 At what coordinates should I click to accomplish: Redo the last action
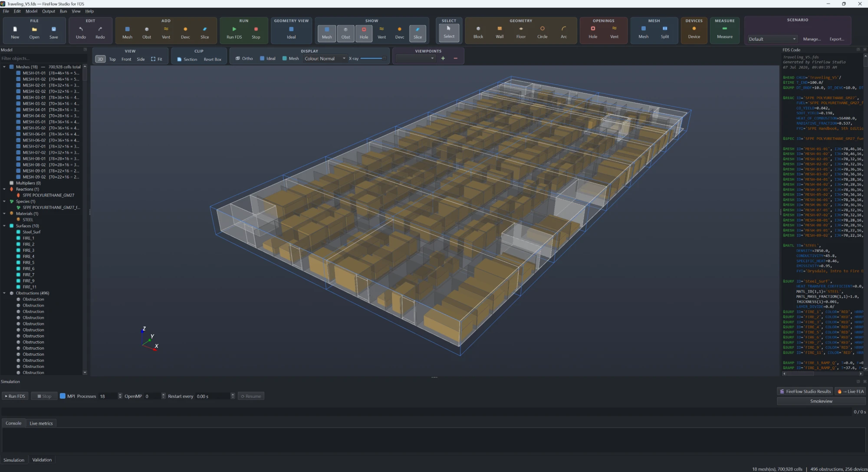[100, 32]
